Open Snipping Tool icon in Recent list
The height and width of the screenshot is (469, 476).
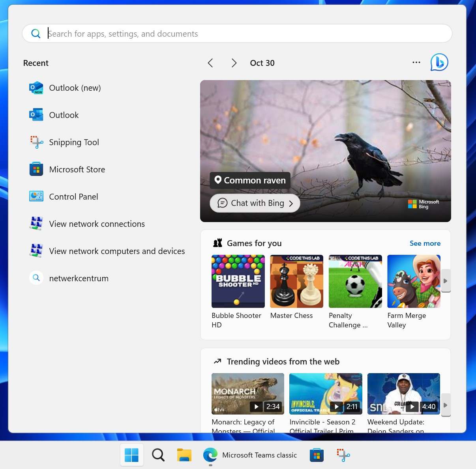(x=36, y=142)
